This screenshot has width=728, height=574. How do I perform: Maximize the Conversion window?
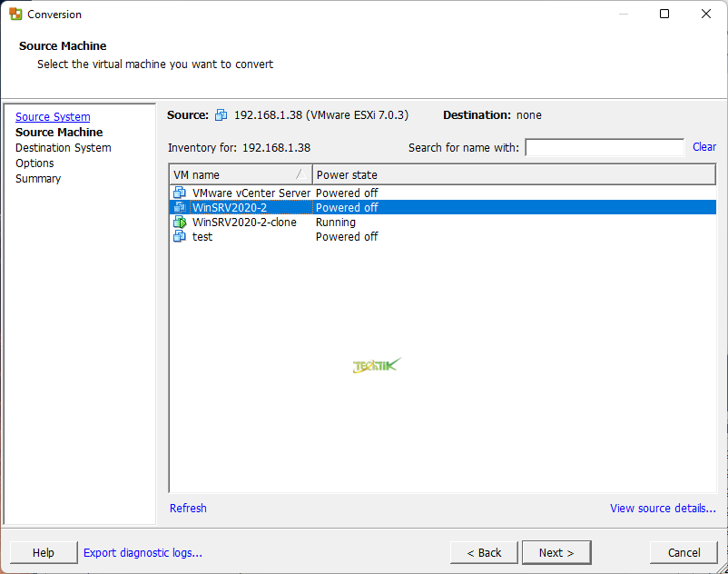tap(664, 14)
